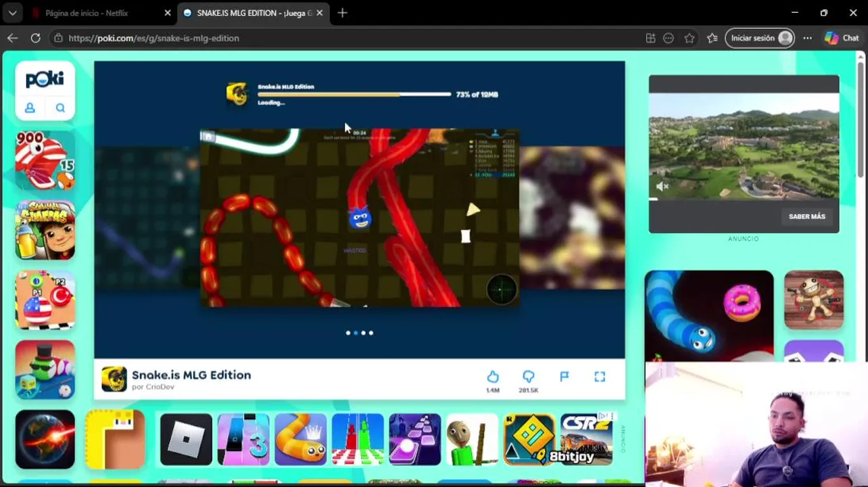Open the CSR2 8bitjoy ad thumbnail

(x=586, y=440)
